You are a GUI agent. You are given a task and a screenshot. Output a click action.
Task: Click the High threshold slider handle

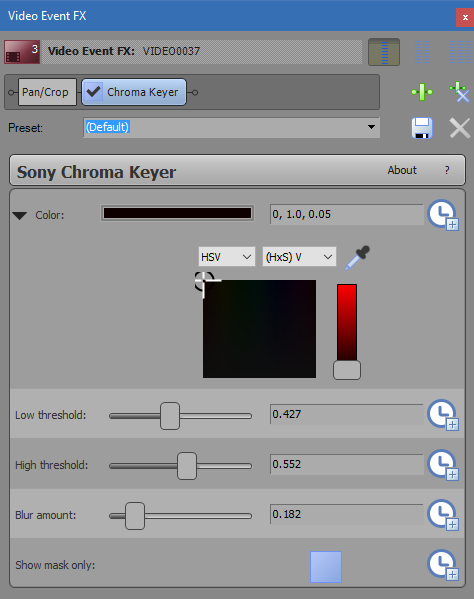point(187,466)
